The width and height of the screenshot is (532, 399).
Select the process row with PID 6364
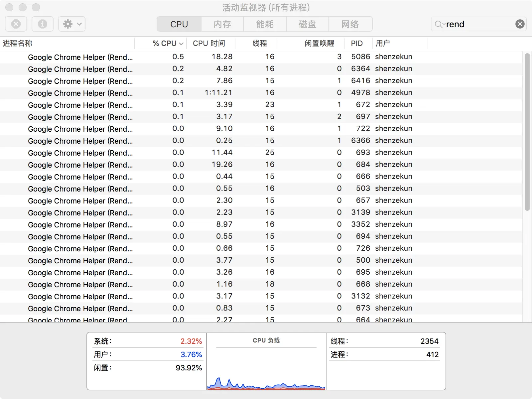click(261, 69)
